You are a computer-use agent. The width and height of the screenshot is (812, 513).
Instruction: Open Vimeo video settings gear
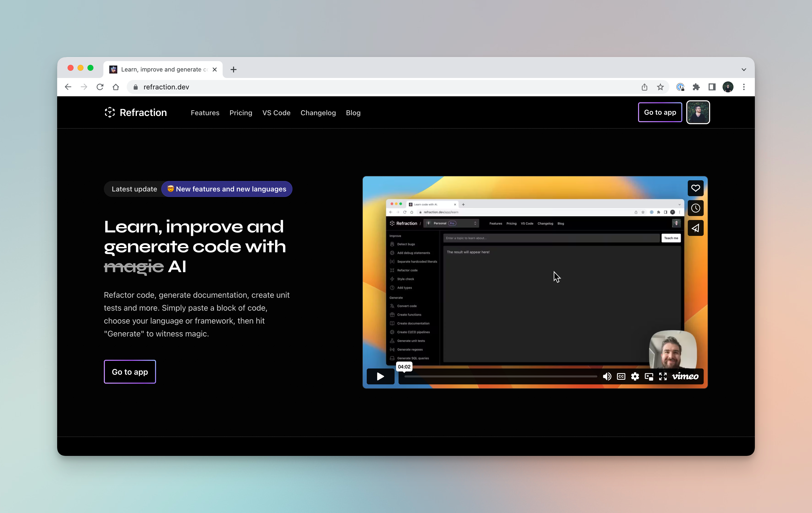click(x=635, y=376)
